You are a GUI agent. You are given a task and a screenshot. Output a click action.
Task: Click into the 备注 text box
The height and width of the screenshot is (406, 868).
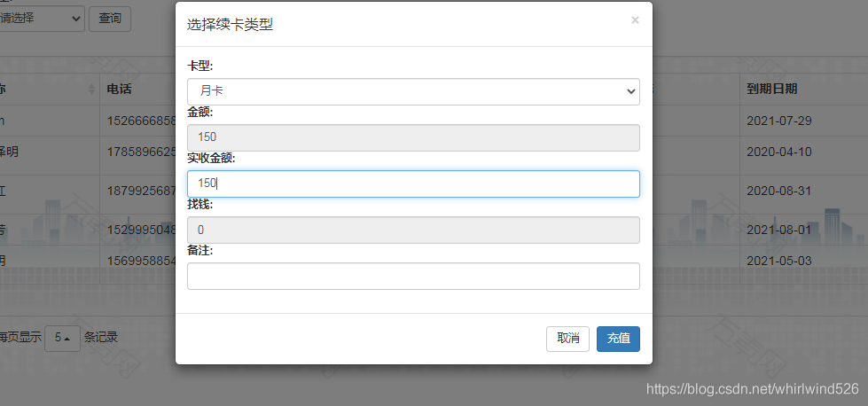click(x=413, y=276)
